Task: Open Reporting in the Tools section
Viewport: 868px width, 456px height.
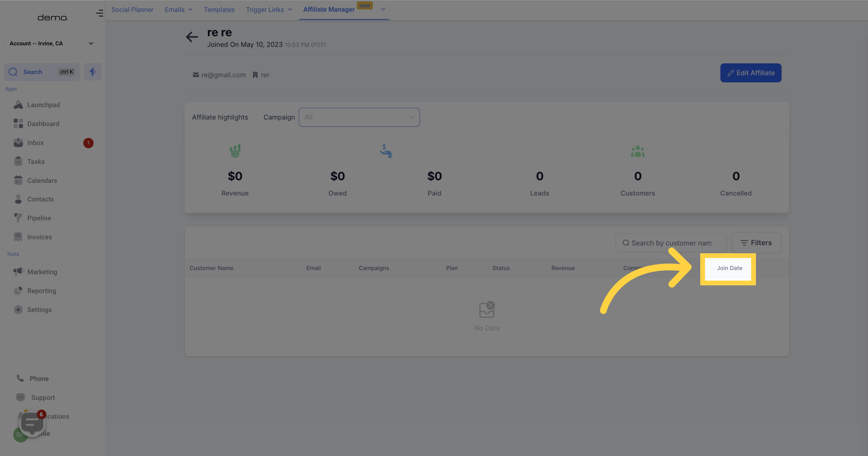Action: [42, 291]
